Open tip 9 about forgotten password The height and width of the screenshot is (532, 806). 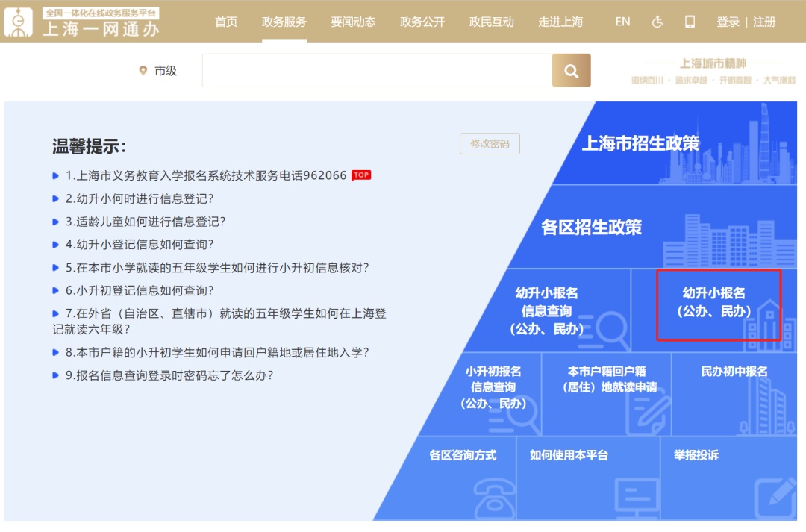coord(169,375)
